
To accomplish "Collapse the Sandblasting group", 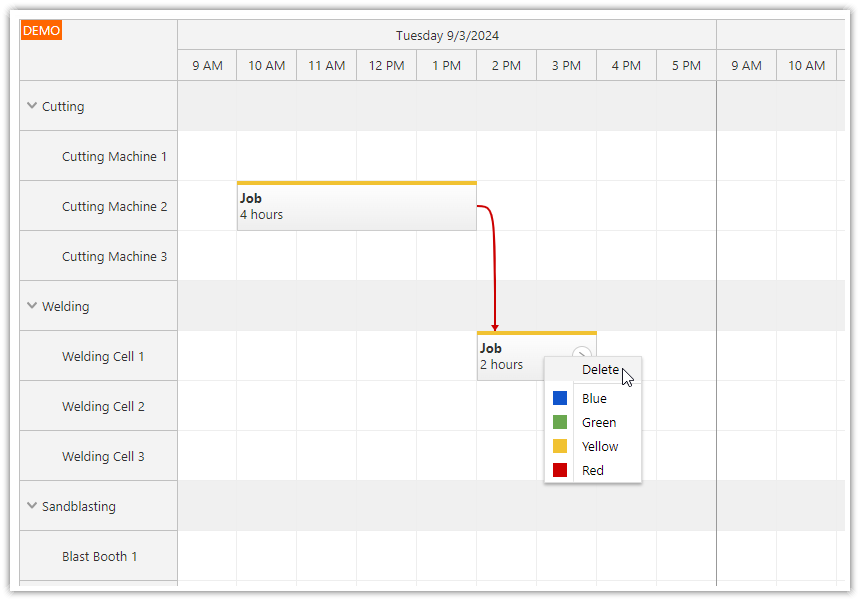I will pos(31,506).
